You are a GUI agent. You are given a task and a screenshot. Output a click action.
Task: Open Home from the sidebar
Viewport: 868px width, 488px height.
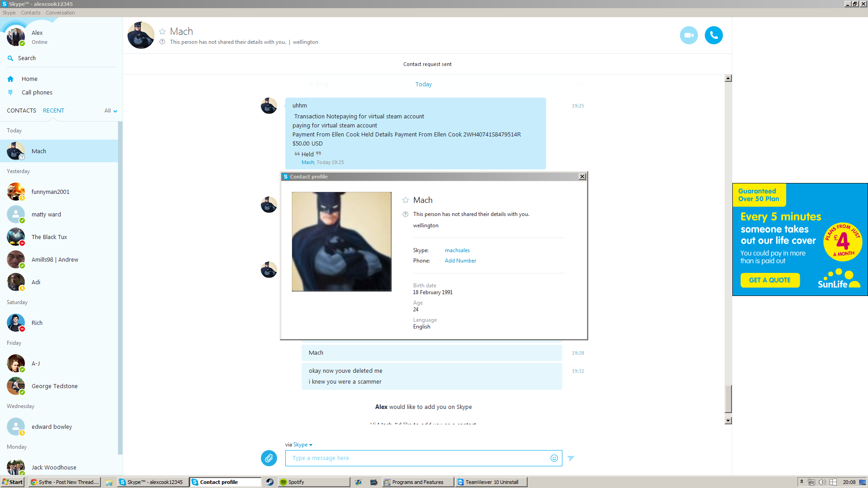click(x=29, y=79)
